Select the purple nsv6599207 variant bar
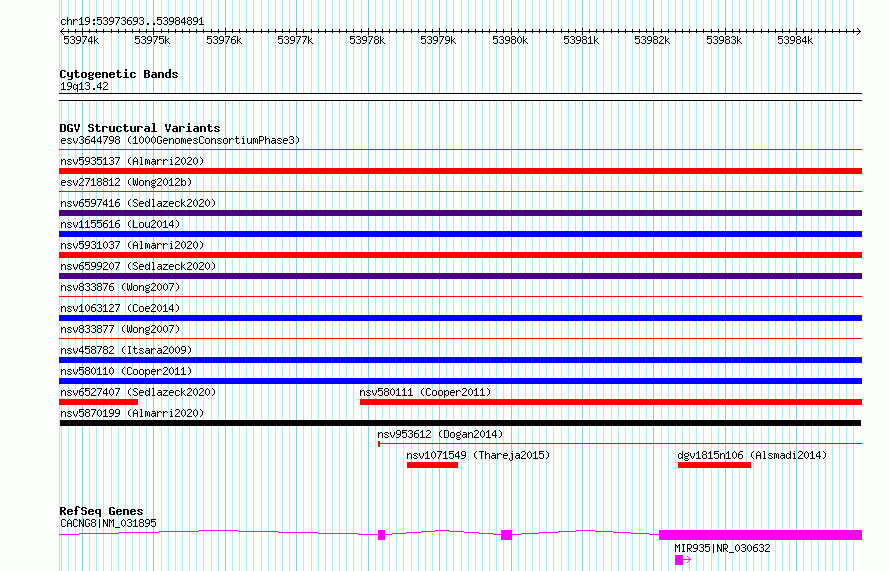Viewport: 890px width, 571px height. coord(460,276)
